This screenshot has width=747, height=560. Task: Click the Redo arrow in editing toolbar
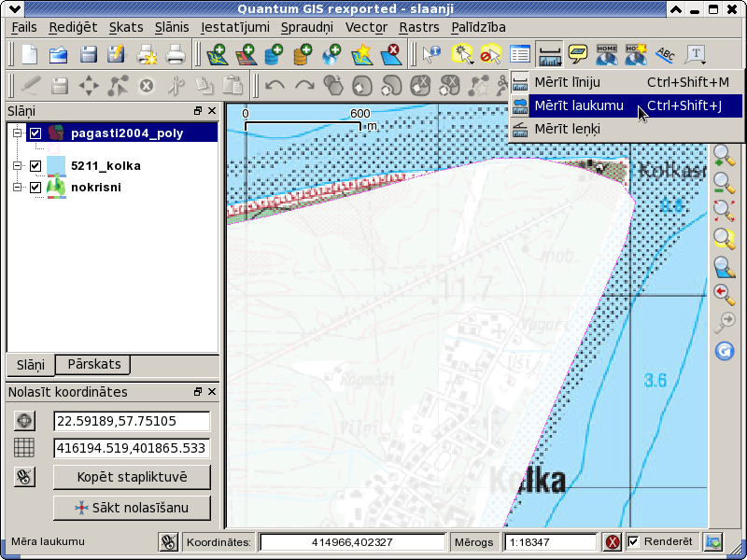pyautogui.click(x=304, y=86)
